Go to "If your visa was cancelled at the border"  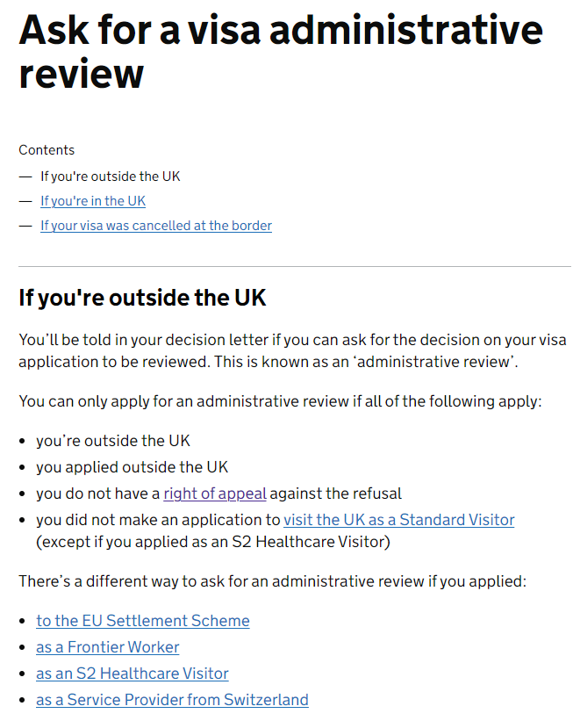coord(156,226)
